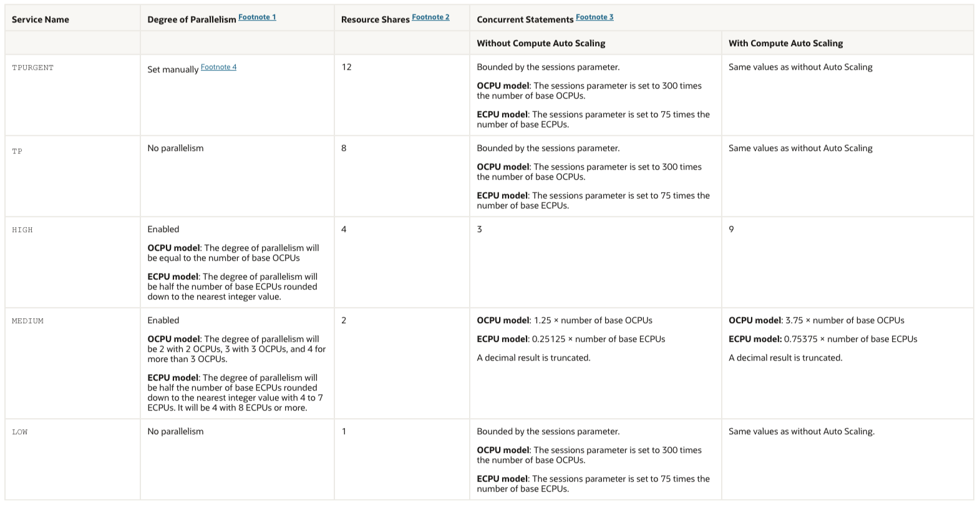
Task: Click the LOW service name label
Action: 20,432
